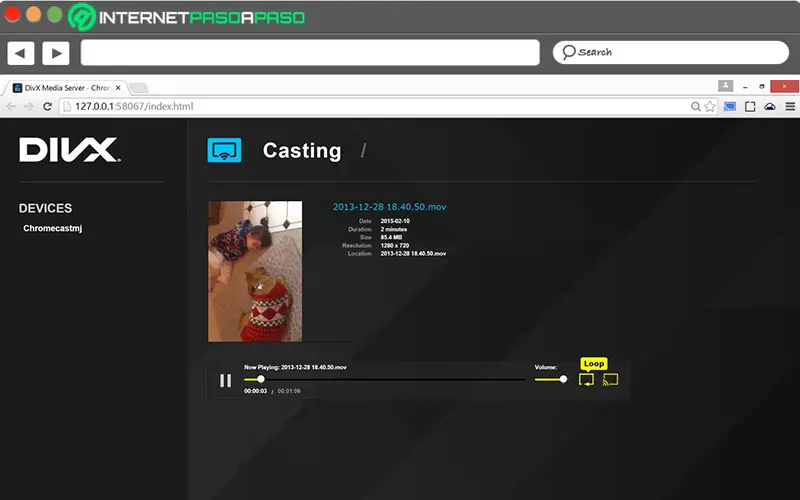The image size is (800, 500).
Task: Close the DivX Media Server tab
Action: tap(118, 88)
